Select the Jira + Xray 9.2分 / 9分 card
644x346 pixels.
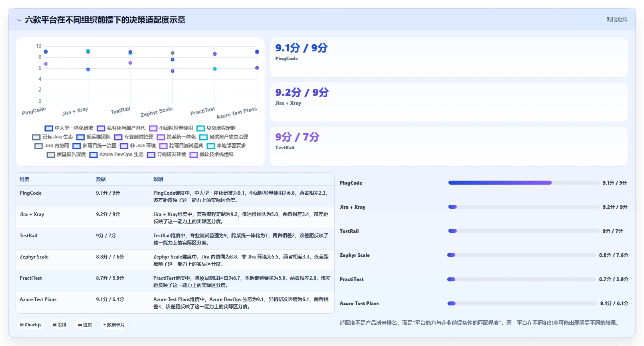click(449, 102)
